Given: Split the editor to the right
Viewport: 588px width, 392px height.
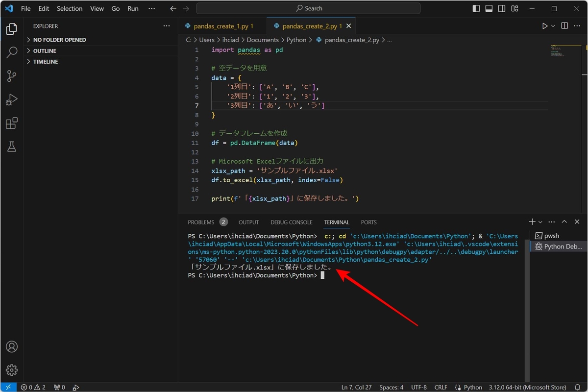Looking at the screenshot, I should pyautogui.click(x=564, y=26).
